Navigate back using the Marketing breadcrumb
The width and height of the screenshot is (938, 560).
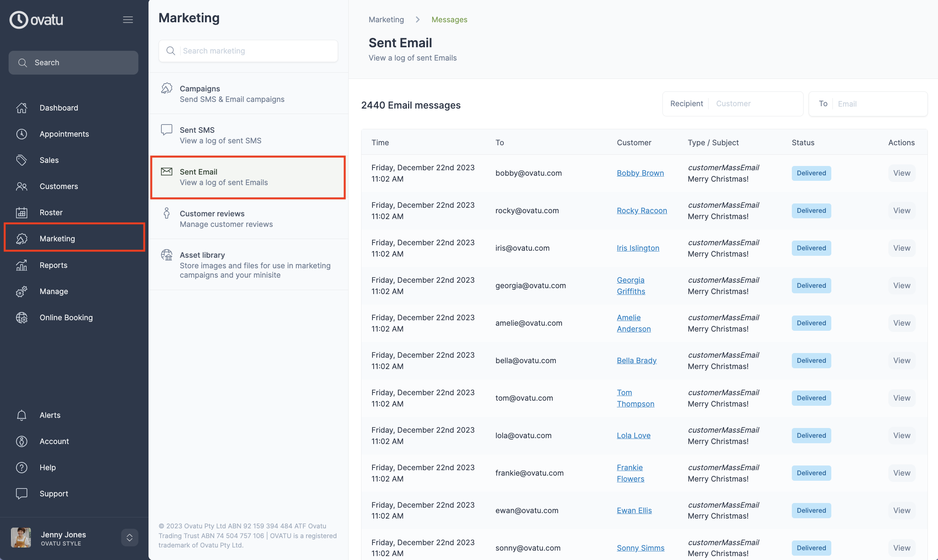(386, 19)
